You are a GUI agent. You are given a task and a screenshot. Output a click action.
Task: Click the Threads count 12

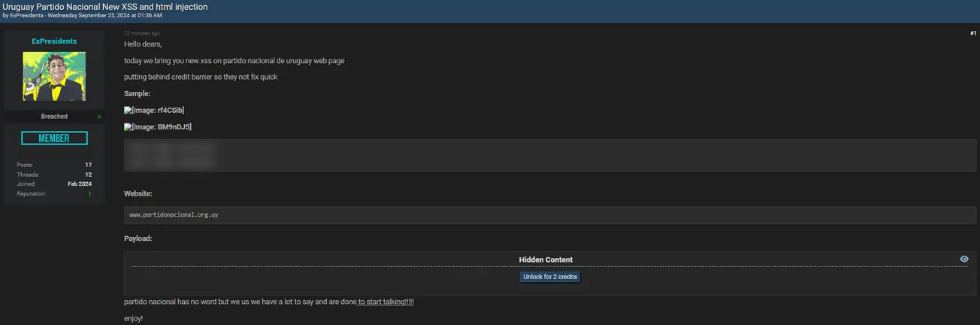88,175
